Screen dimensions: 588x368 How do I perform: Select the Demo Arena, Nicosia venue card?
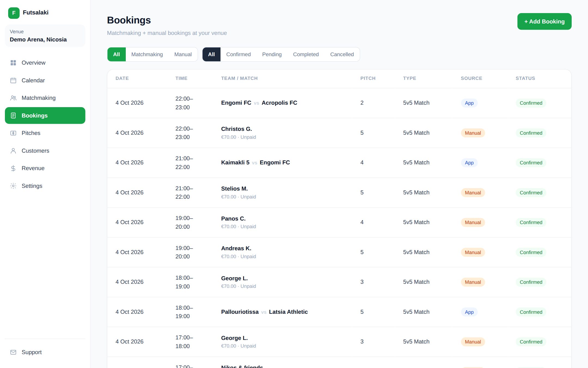point(45,36)
